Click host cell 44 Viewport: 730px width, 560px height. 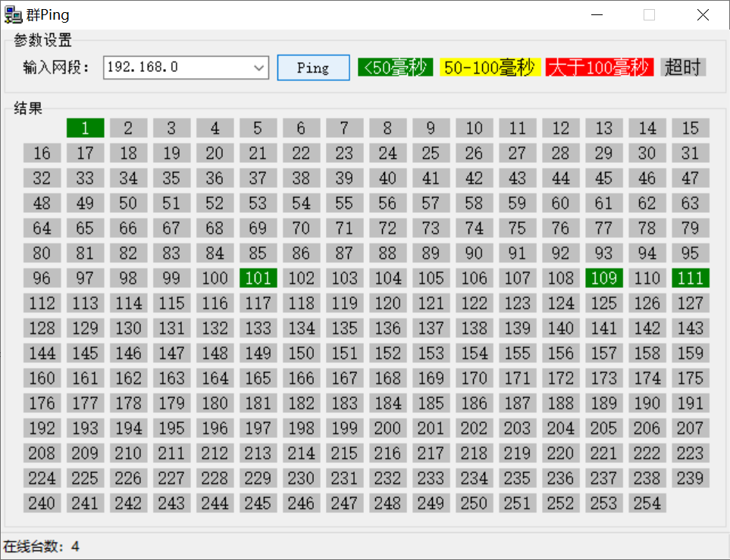click(x=560, y=178)
